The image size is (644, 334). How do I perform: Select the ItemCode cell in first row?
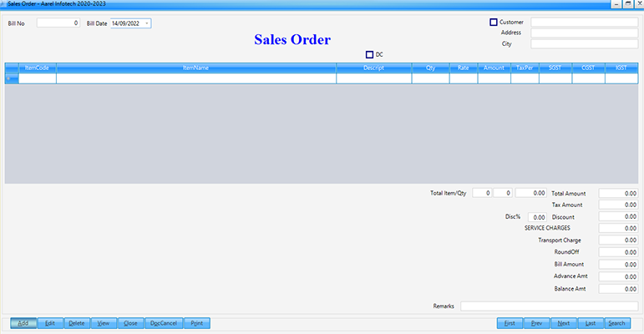pyautogui.click(x=37, y=78)
